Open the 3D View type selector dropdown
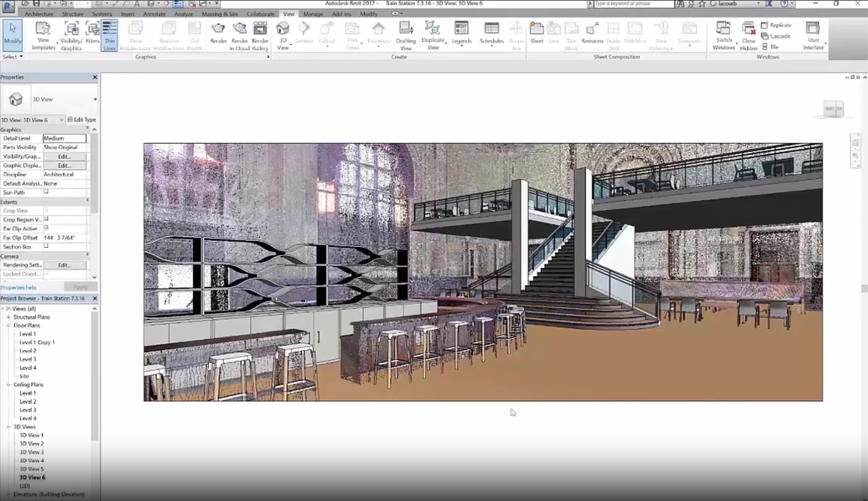This screenshot has width=868, height=501. [96, 99]
